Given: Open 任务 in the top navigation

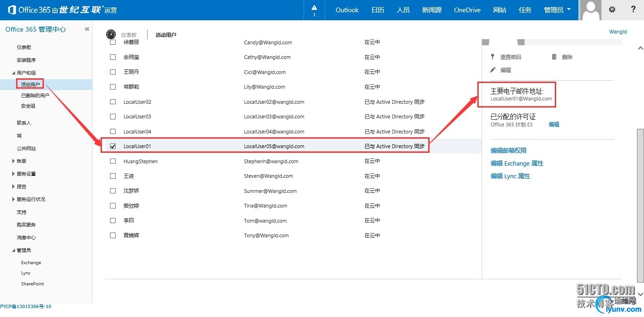Looking at the screenshot, I should coord(525,10).
